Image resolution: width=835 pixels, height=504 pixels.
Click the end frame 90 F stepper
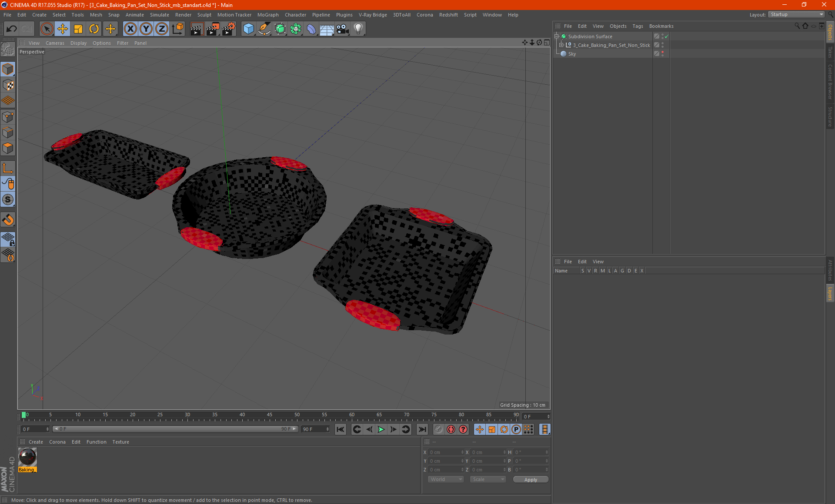click(327, 429)
